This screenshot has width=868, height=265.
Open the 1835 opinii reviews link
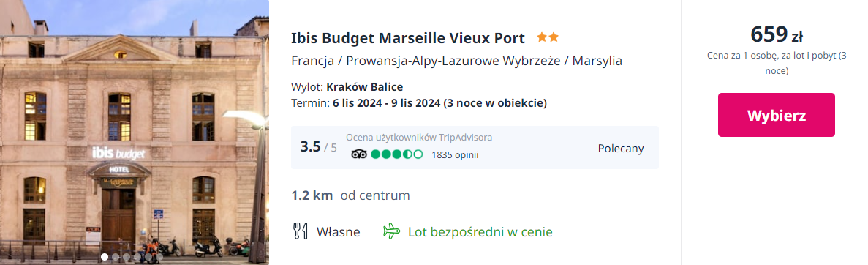[x=455, y=154]
